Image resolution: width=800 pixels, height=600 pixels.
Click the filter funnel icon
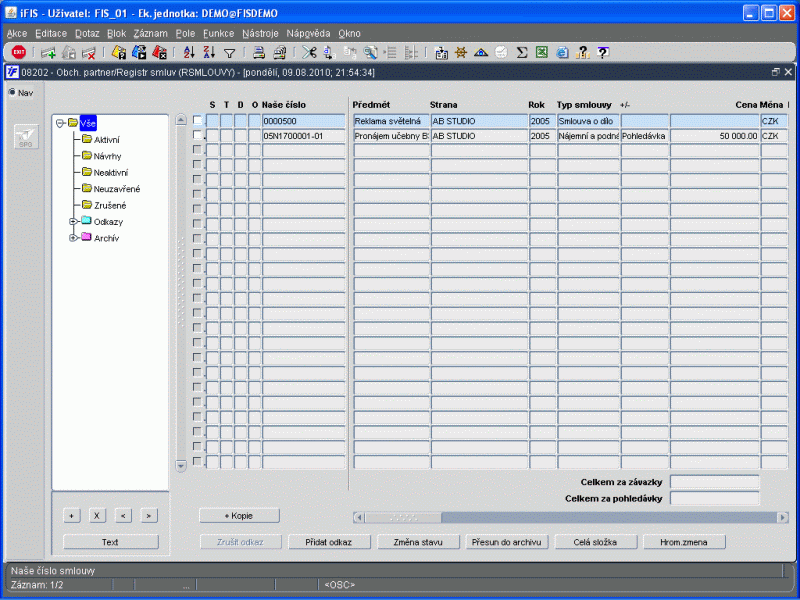230,53
